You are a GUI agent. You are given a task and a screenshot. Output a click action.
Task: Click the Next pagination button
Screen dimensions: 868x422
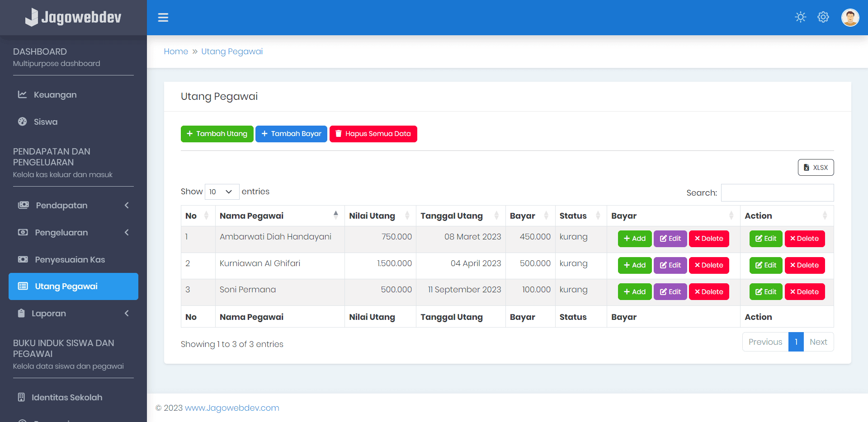coord(818,342)
